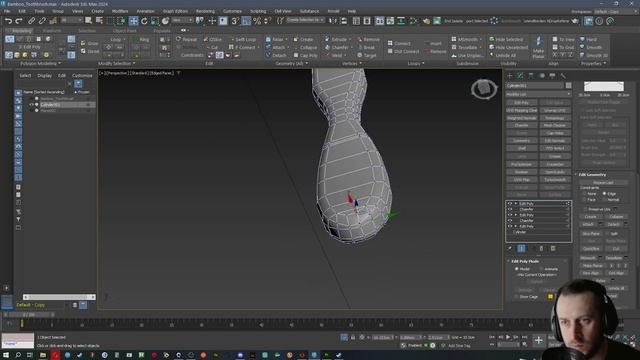
Task: Collapse Edit Geometry rollout
Action: coord(592,175)
